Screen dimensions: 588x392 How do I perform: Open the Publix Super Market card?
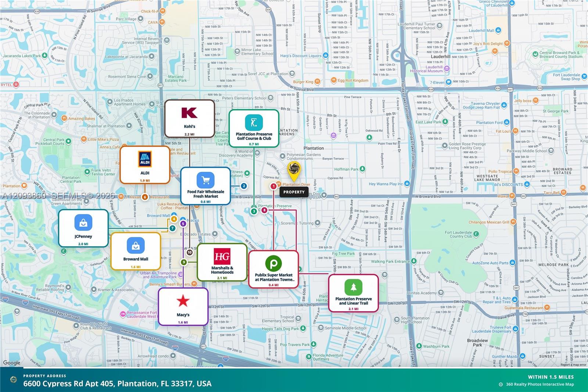(274, 270)
